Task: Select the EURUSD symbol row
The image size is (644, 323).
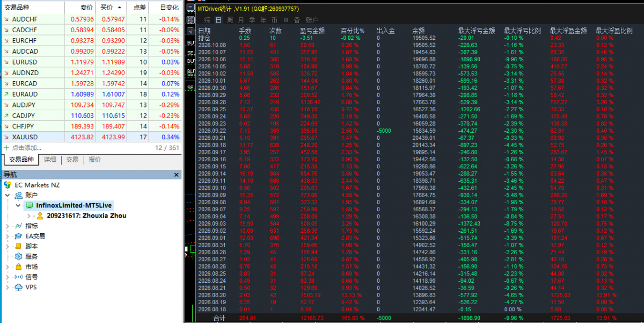Action: pyautogui.click(x=92, y=62)
